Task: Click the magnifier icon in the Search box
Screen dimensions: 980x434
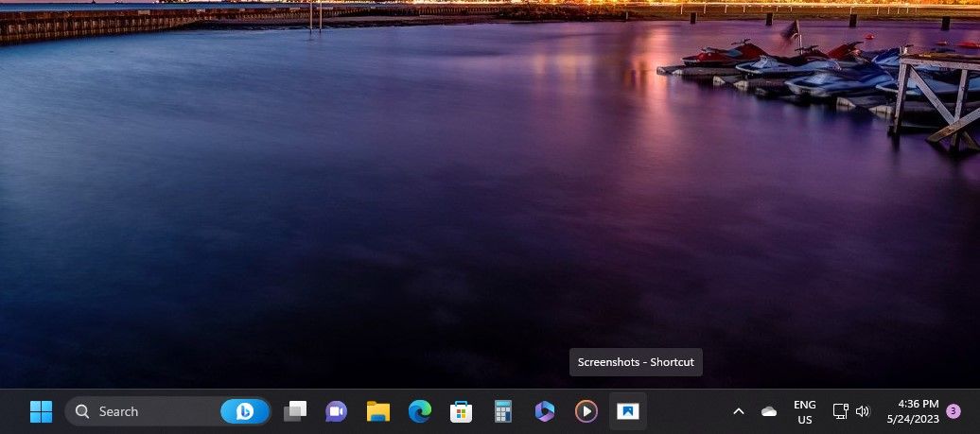Action: (x=82, y=411)
